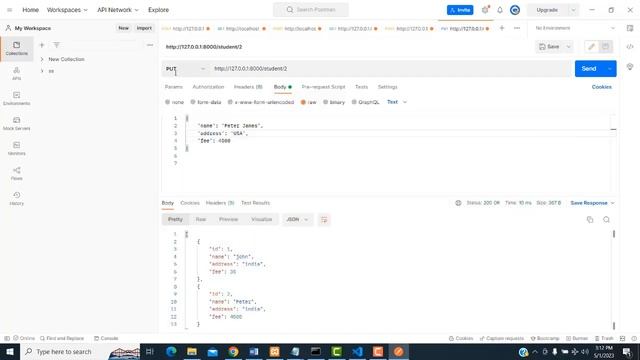Image resolution: width=640 pixels, height=360 pixels.
Task: Open the Save Response dropdown
Action: (x=592, y=203)
